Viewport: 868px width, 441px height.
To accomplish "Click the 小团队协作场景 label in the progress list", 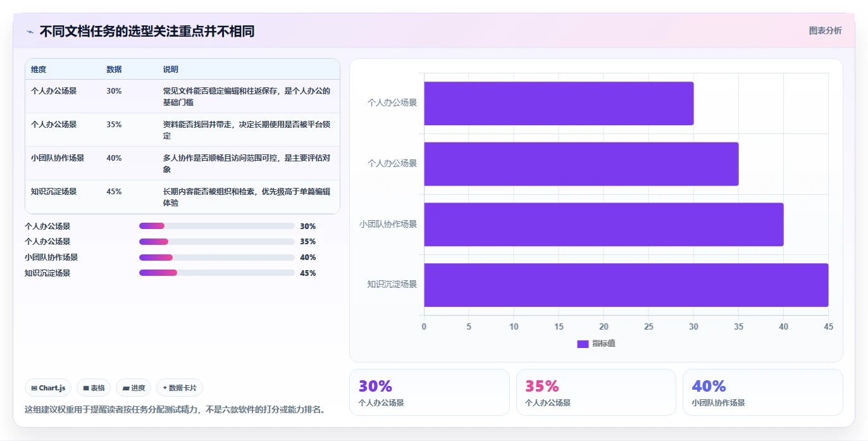I will pos(51,258).
